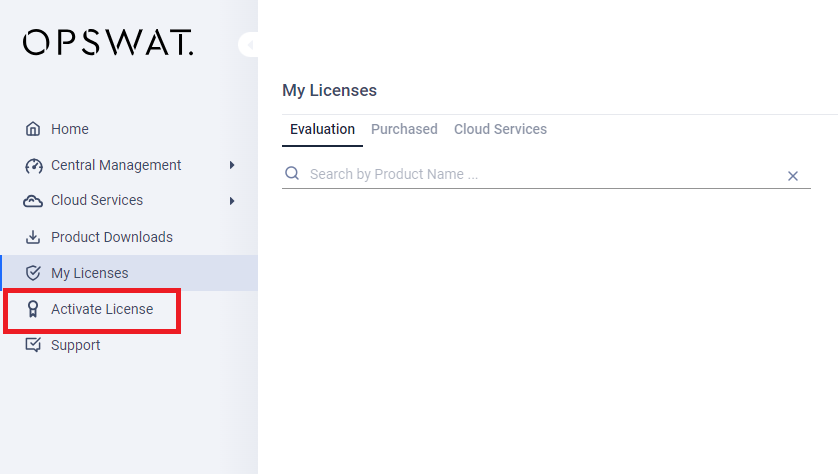Click the OPSWAT logo
The image size is (838, 474).
(x=108, y=42)
